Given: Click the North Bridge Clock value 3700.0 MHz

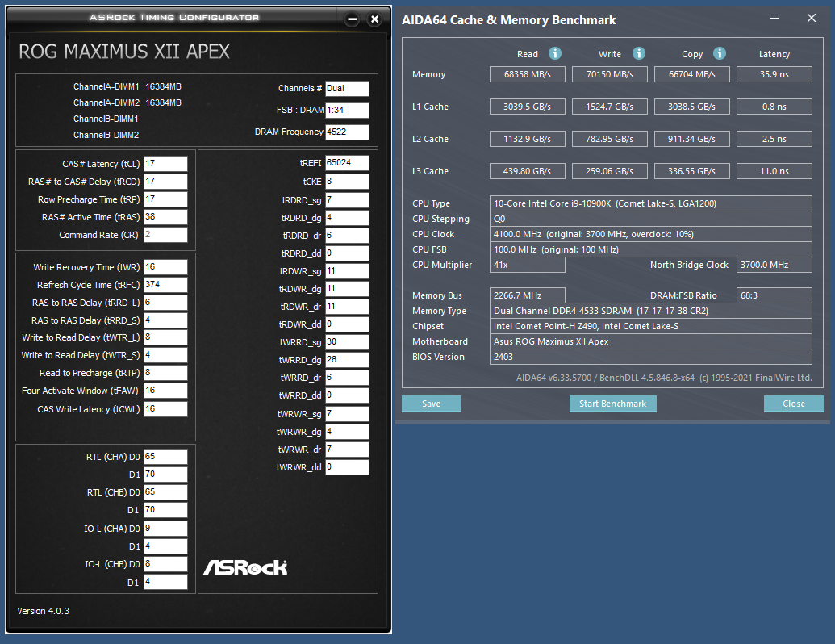Looking at the screenshot, I should pyautogui.click(x=774, y=265).
